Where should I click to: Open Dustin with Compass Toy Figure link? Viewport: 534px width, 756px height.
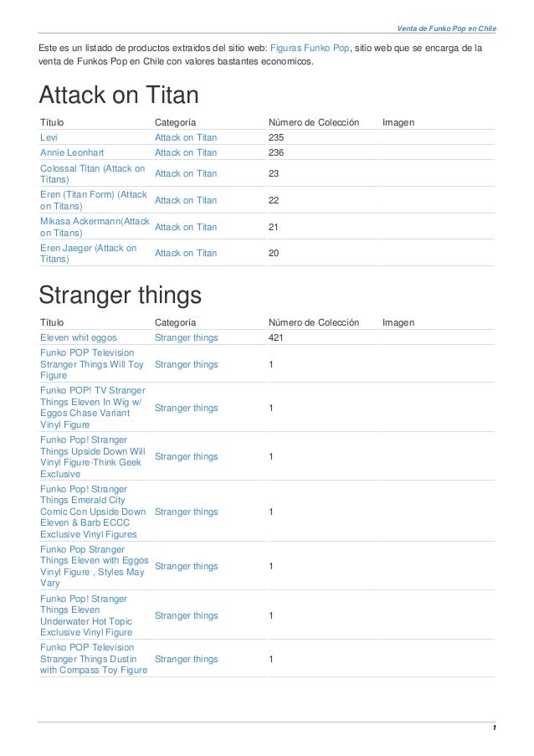click(x=94, y=659)
